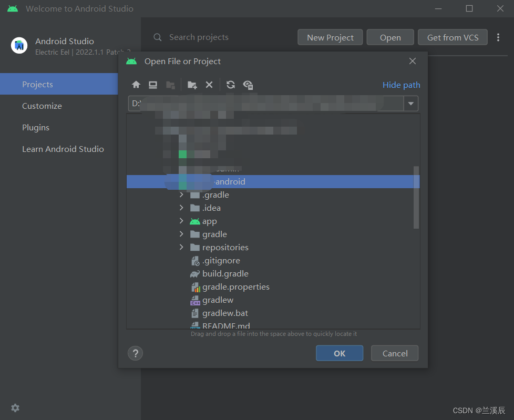Switch to the Projects tab

click(59, 84)
